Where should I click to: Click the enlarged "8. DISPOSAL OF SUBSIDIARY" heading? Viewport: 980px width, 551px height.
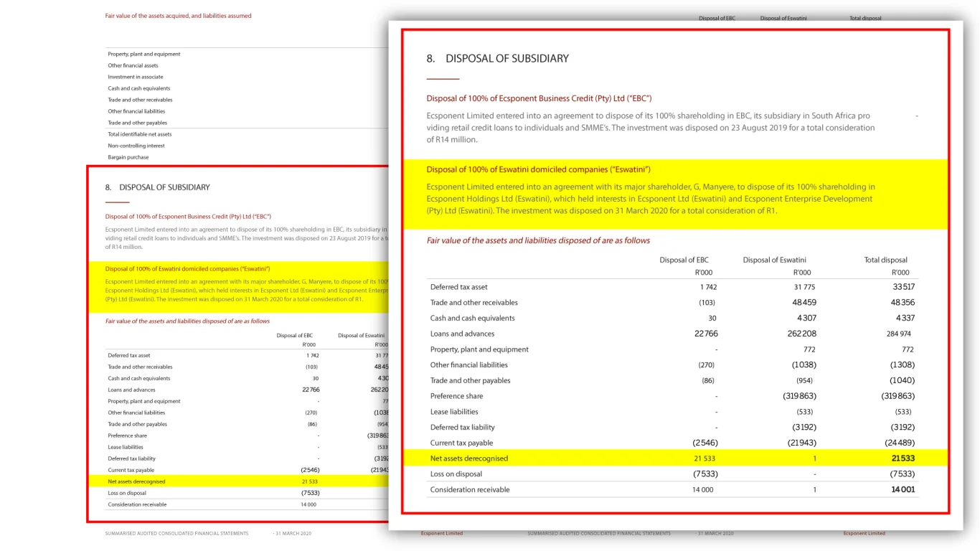pos(507,58)
